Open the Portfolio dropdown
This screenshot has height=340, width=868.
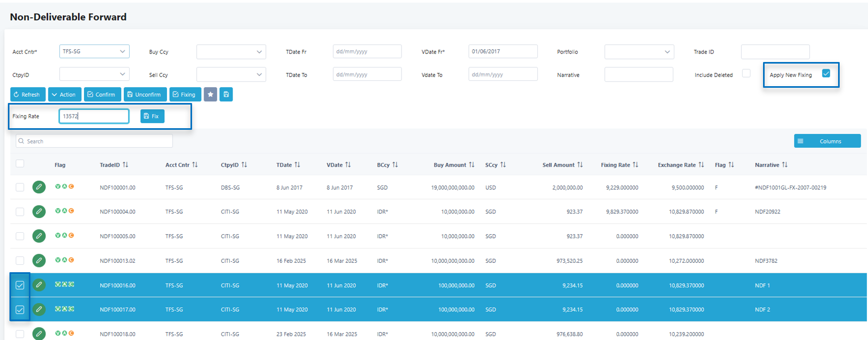click(639, 51)
